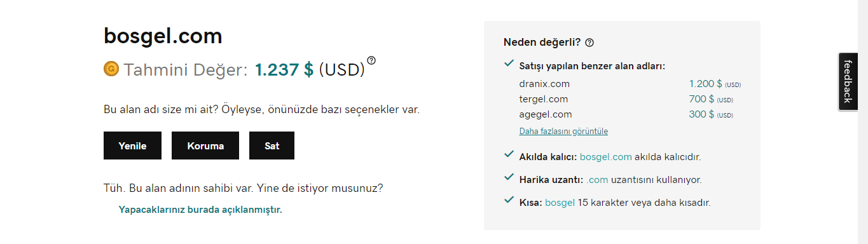Expand Daha fazlasını görüntüle link
This screenshot has width=868, height=244.
[563, 132]
